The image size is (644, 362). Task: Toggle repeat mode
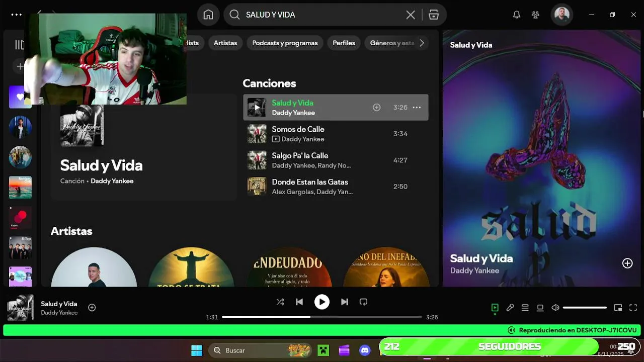click(x=363, y=302)
